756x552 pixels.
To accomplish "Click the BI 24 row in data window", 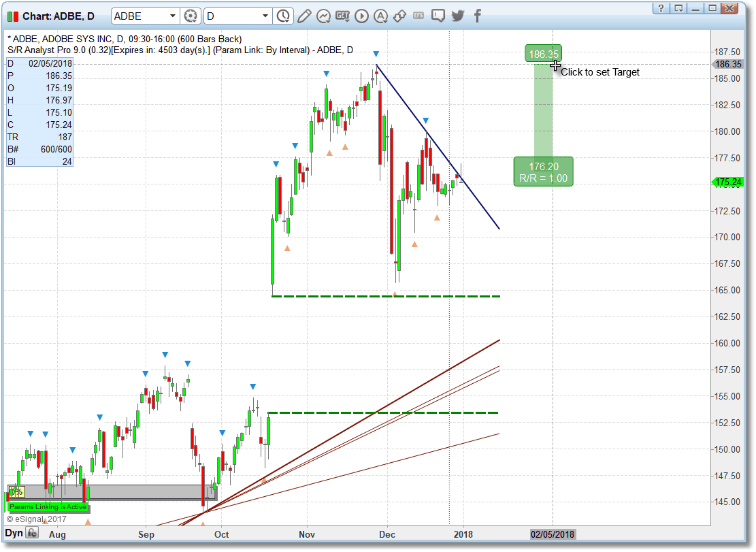I will (39, 161).
